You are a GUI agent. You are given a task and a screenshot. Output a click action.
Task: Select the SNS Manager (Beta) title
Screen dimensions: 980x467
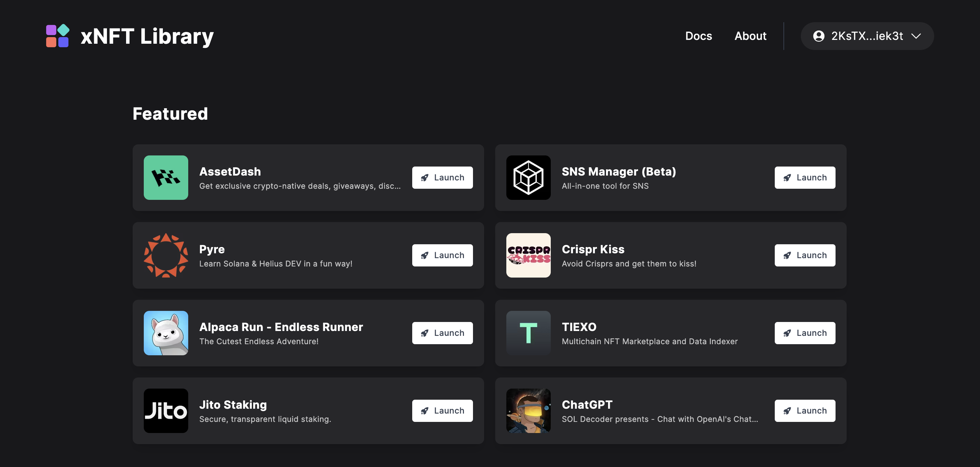[618, 171]
